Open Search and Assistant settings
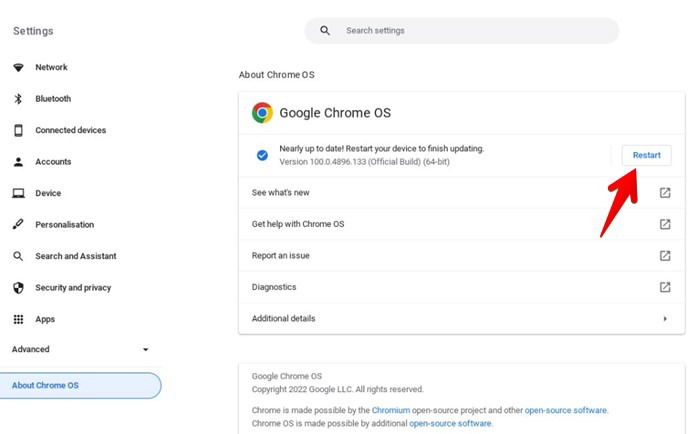The image size is (700, 434). (76, 256)
